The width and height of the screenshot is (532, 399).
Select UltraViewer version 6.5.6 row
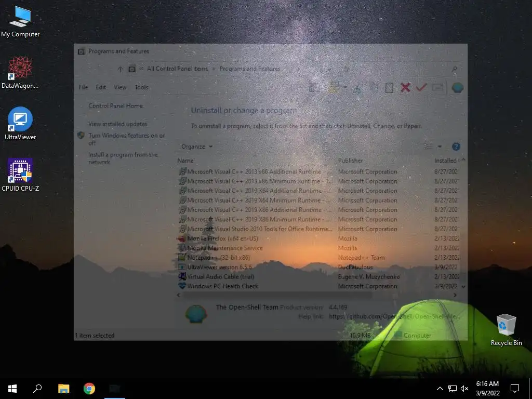click(318, 267)
